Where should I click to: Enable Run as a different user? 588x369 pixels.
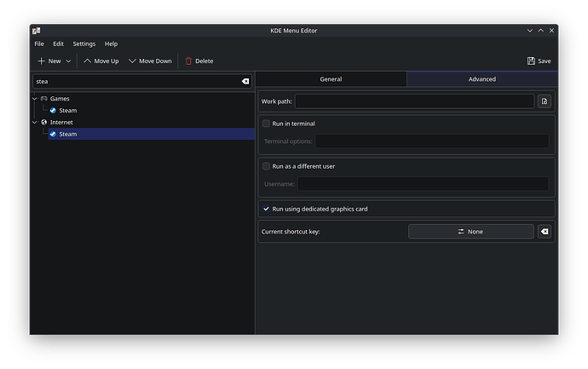click(x=266, y=166)
